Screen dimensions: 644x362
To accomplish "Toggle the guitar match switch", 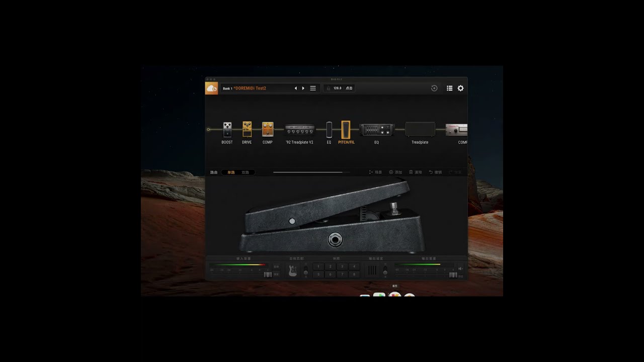I will tap(305, 270).
